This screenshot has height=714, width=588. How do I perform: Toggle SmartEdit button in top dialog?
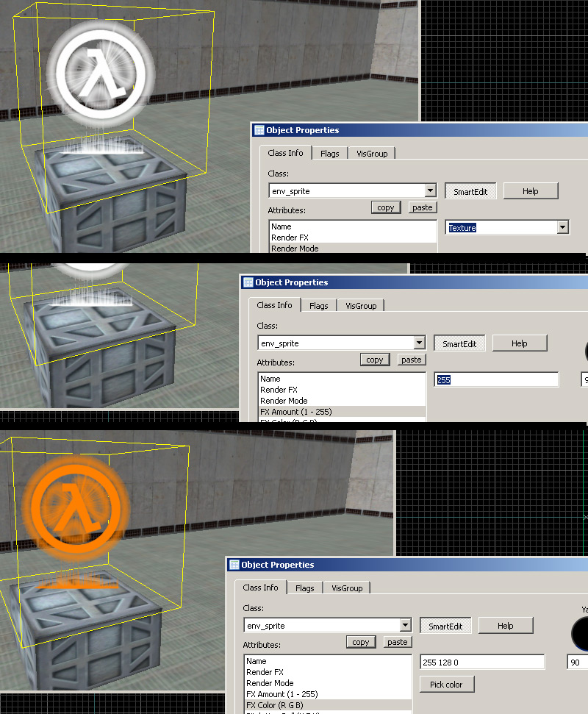point(470,192)
